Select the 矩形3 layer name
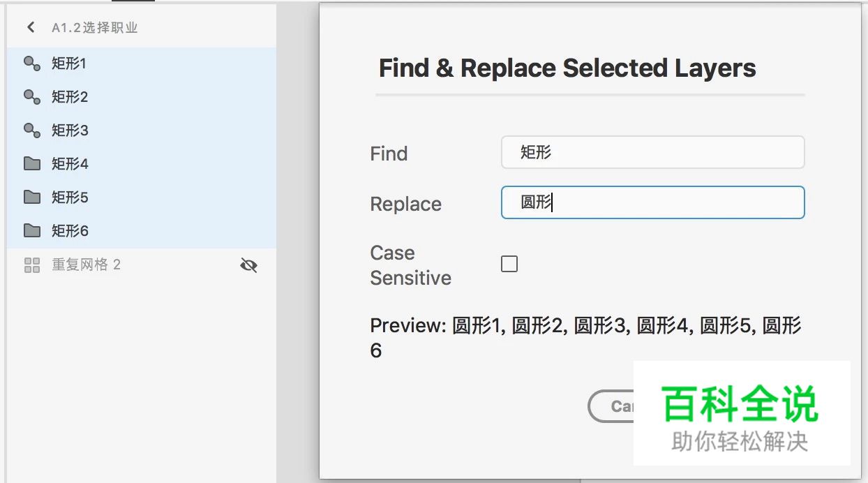868x483 pixels. click(70, 131)
